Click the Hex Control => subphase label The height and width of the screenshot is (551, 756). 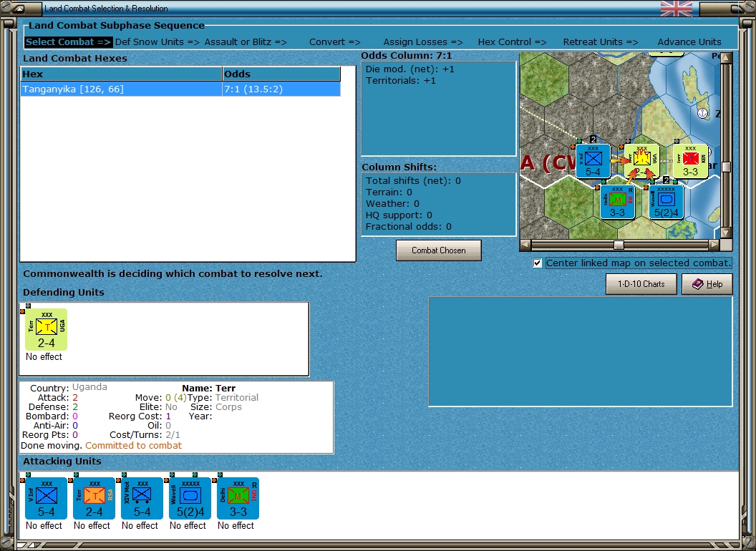click(x=512, y=42)
